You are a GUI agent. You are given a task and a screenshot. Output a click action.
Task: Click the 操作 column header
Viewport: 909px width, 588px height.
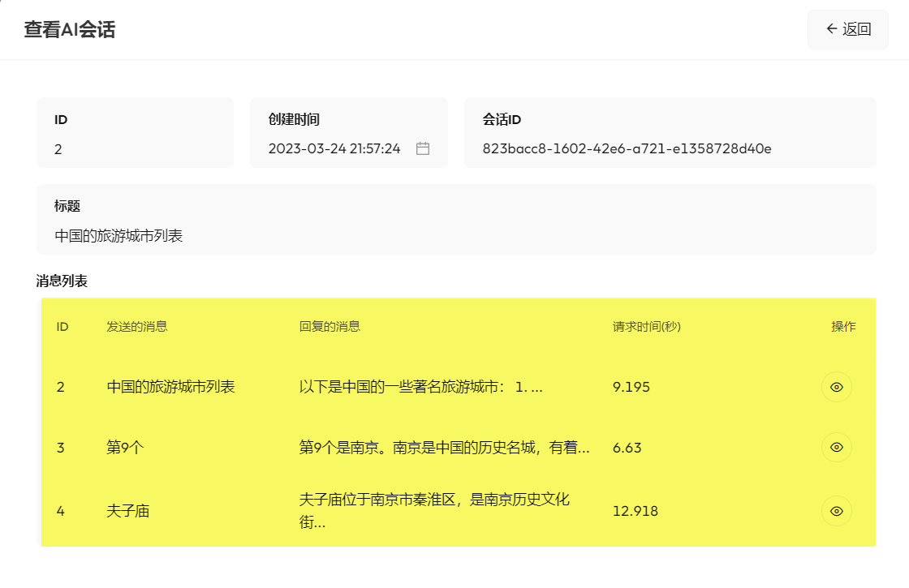pyautogui.click(x=843, y=327)
